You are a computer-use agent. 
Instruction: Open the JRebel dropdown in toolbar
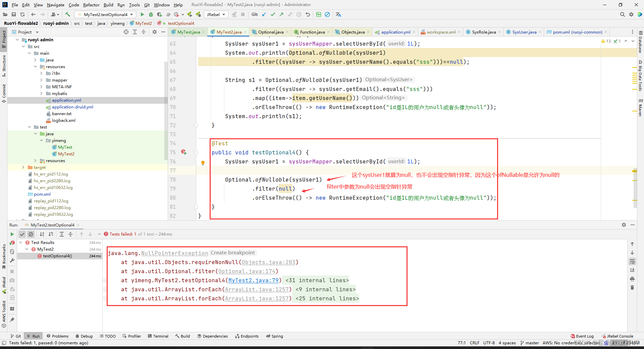click(216, 14)
